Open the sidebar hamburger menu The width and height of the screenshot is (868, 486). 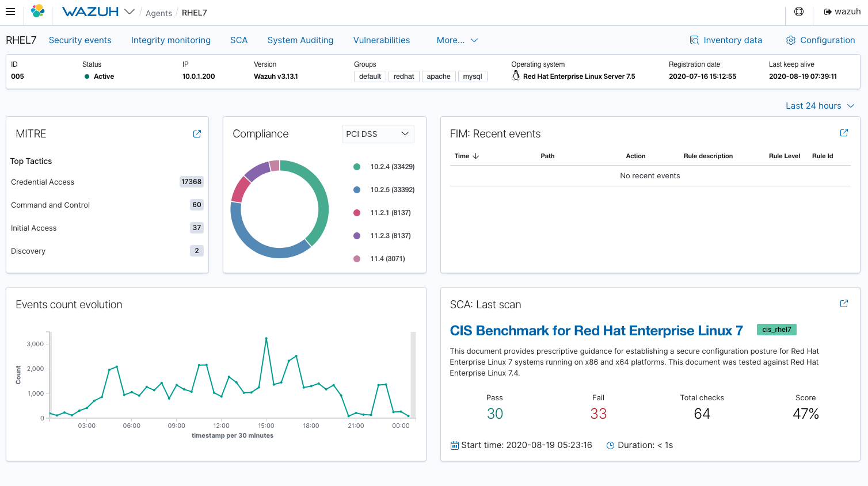(10, 11)
